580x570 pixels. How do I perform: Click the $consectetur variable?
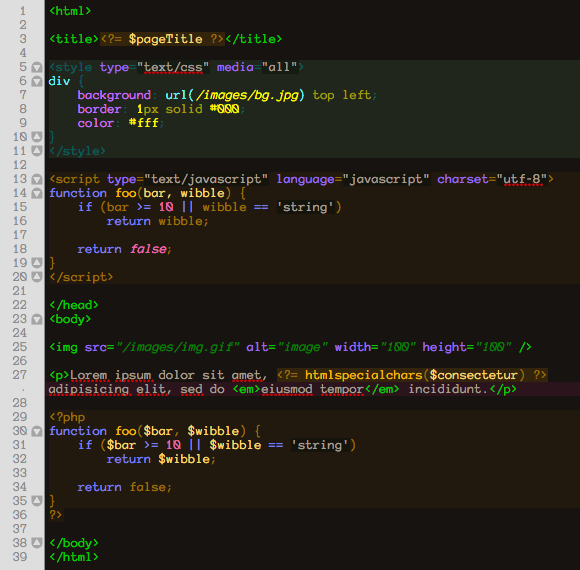pos(473,375)
